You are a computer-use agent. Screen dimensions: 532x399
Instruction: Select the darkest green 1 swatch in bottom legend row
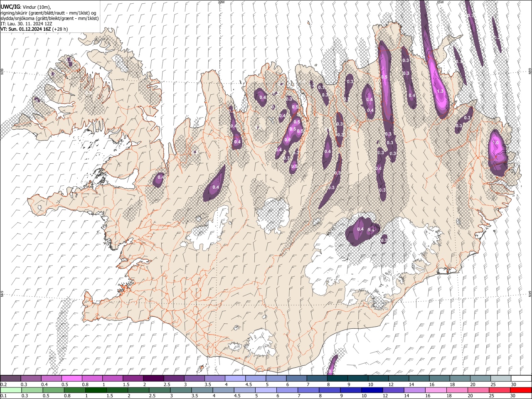(96, 390)
